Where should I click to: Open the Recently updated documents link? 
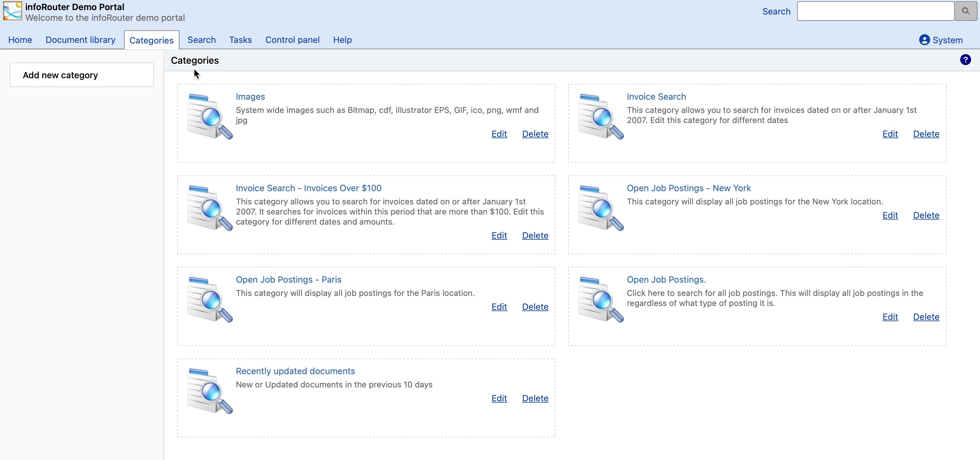click(295, 371)
